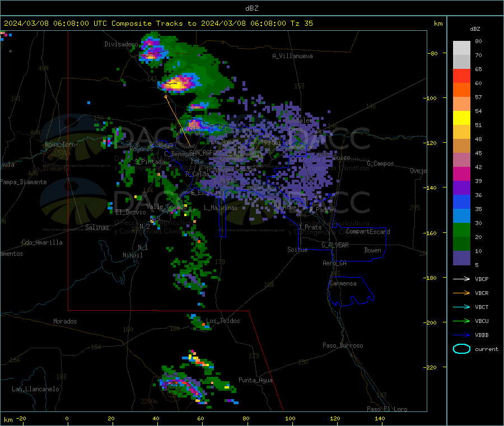Screen dimensions: 504x426
Task: Select the dark green 10–20 dBZ swatch
Action: point(461,244)
